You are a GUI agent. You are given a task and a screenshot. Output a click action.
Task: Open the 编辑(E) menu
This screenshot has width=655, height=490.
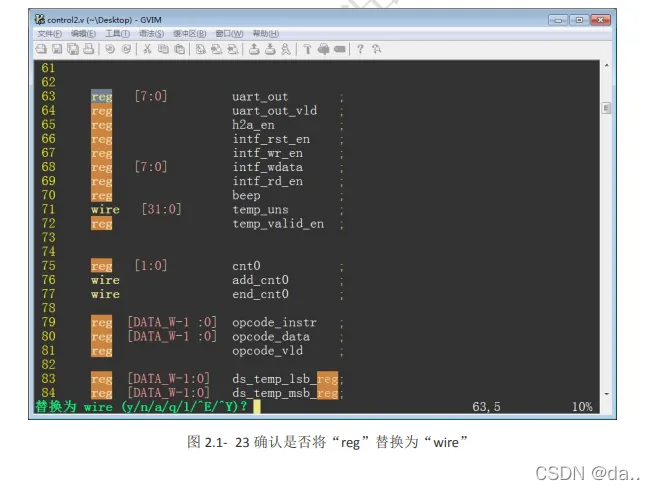point(83,33)
